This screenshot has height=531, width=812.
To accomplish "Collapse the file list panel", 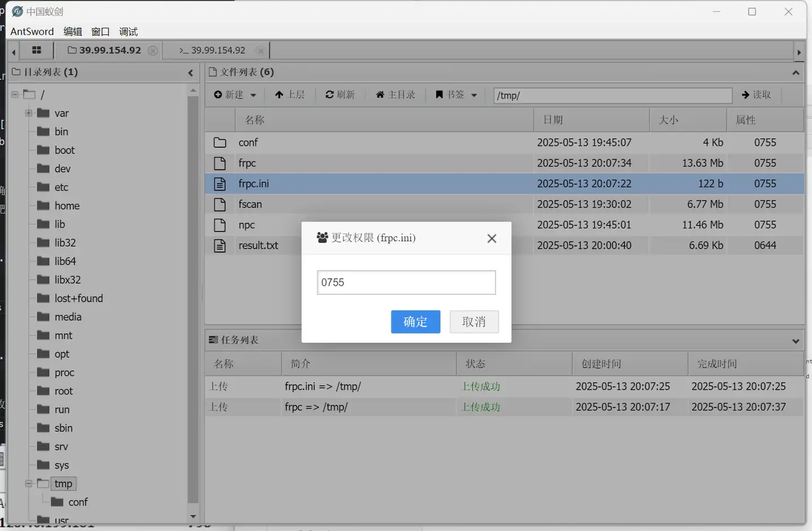I will pyautogui.click(x=796, y=73).
